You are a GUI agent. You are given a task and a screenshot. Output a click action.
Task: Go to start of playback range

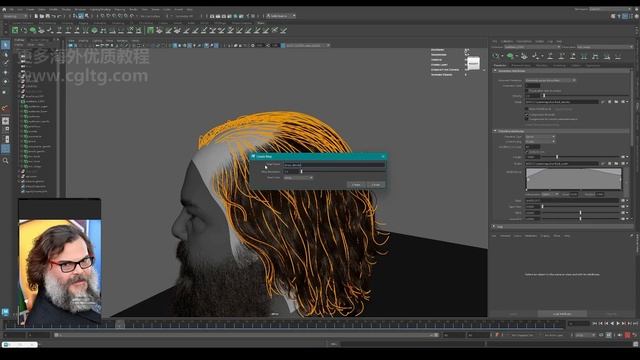[x=594, y=324]
